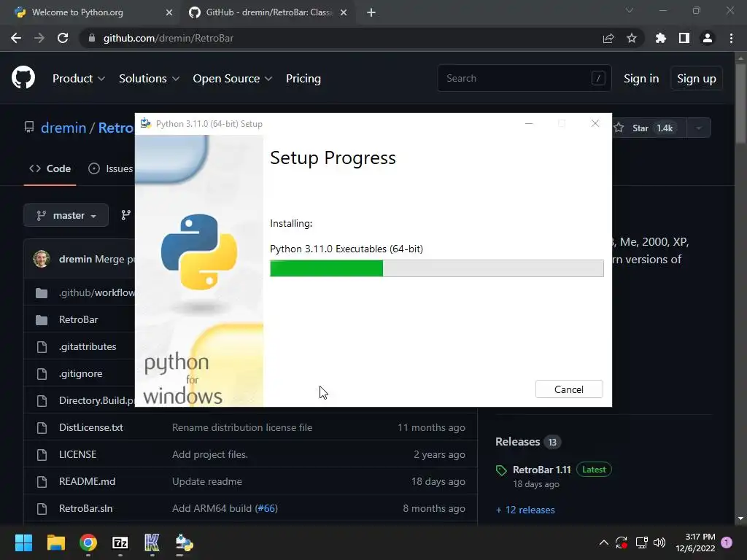Show hidden system tray icons
Screen dimensions: 747x560
pyautogui.click(x=603, y=542)
